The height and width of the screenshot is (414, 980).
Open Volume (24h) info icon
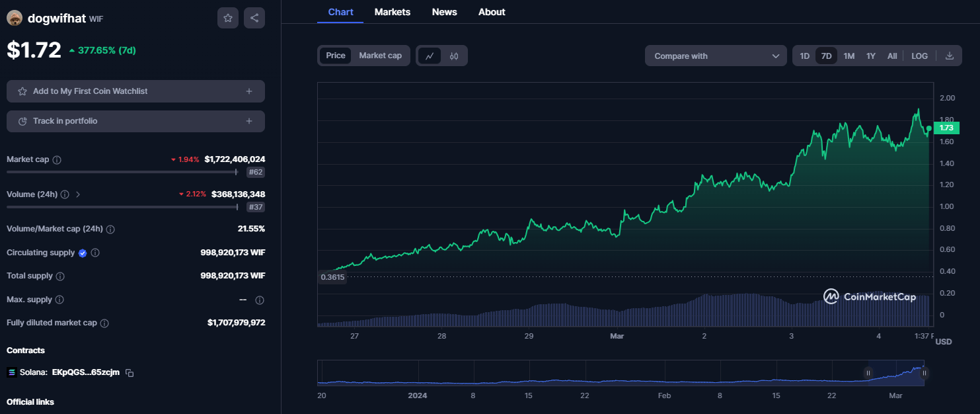65,194
